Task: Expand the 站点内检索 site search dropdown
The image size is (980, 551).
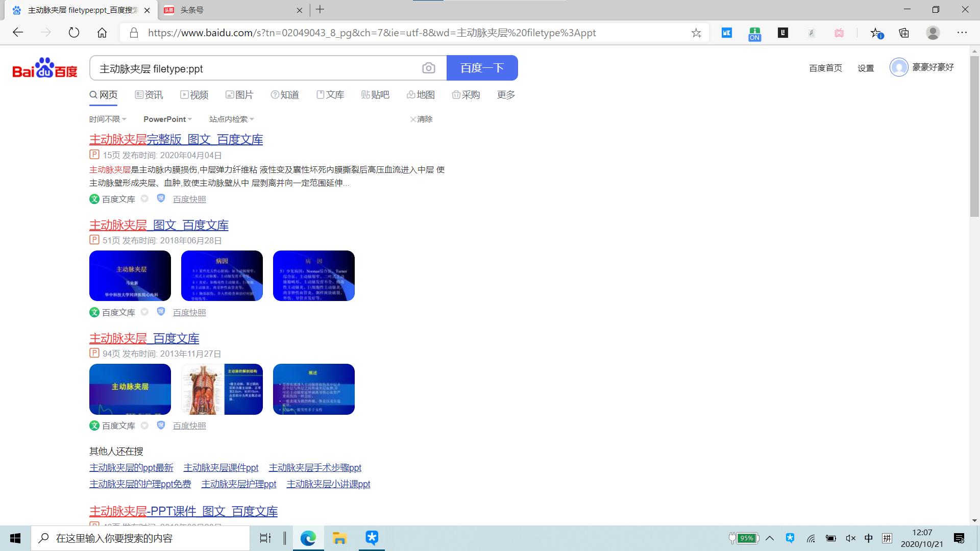Action: pyautogui.click(x=231, y=119)
